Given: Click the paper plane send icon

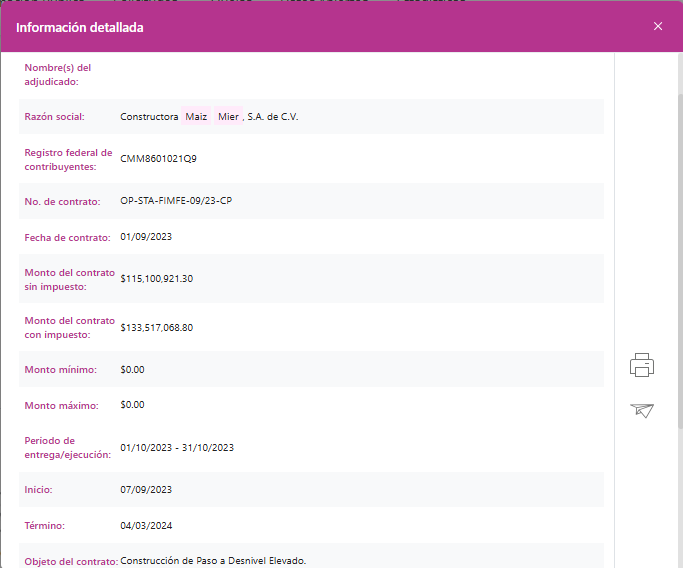Looking at the screenshot, I should click(x=642, y=410).
